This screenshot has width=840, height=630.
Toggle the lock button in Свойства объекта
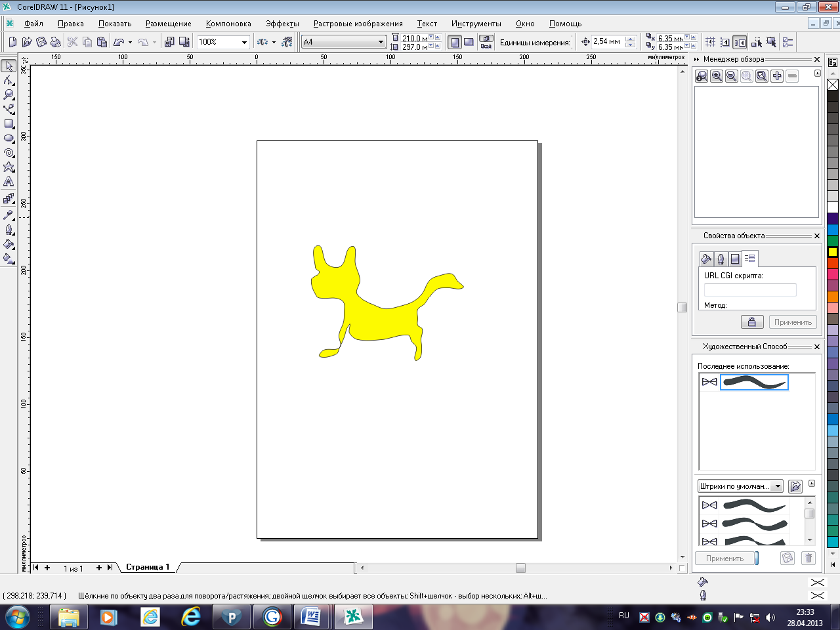[x=752, y=322]
